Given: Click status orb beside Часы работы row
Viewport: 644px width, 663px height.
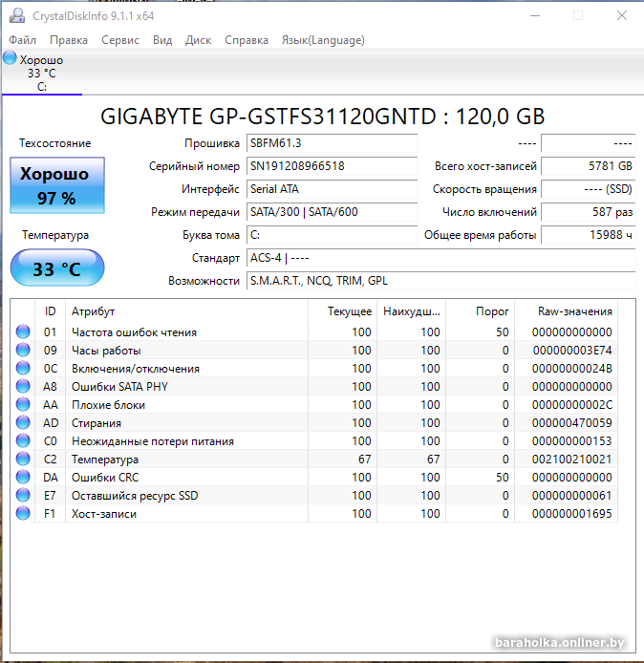Looking at the screenshot, I should 23,351.
